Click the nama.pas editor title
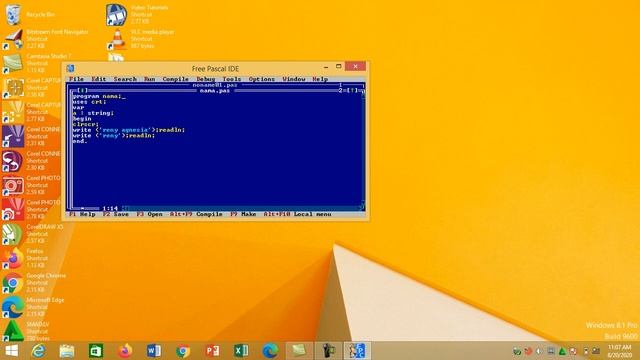 tap(215, 91)
